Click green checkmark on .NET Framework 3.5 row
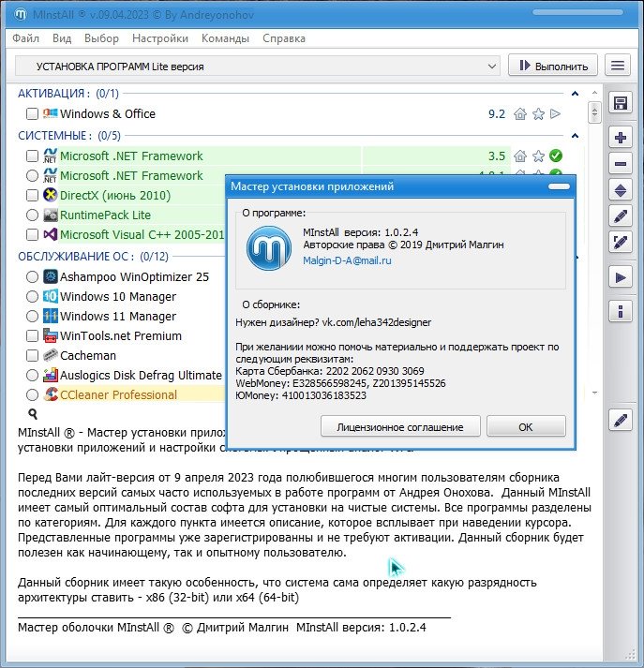The image size is (644, 668). 556,156
